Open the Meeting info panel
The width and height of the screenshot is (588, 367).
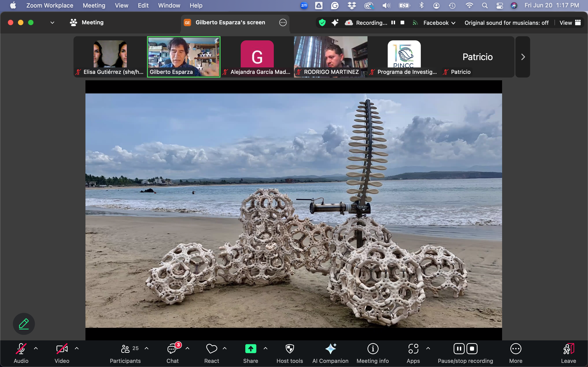click(373, 349)
